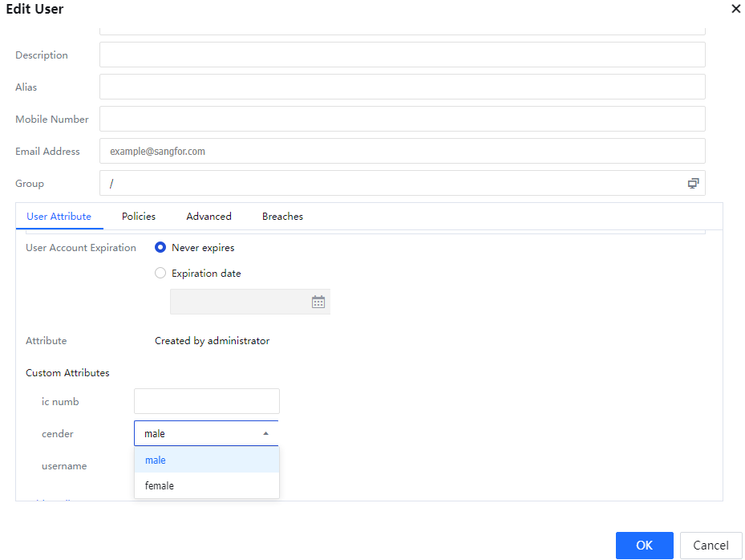
Task: Click the disabled expiration date input box
Action: (x=239, y=302)
